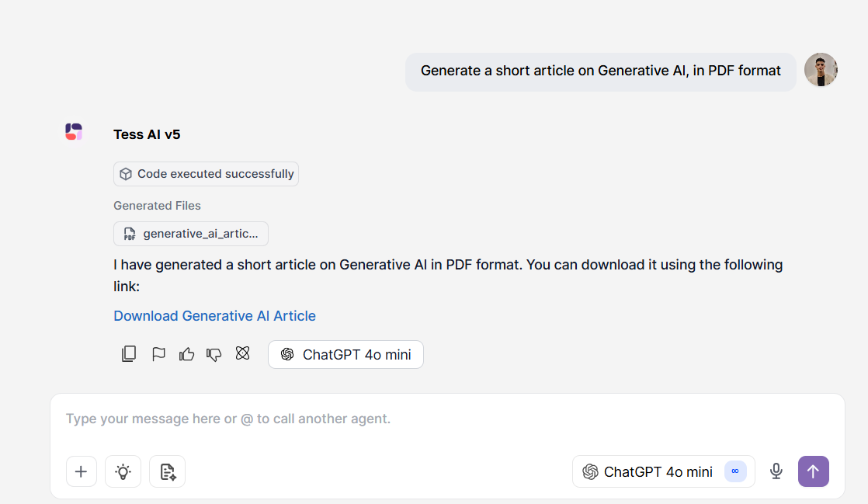This screenshot has height=504, width=868.
Task: Open the ChatGPT 4o mini model selector
Action: [x=664, y=471]
